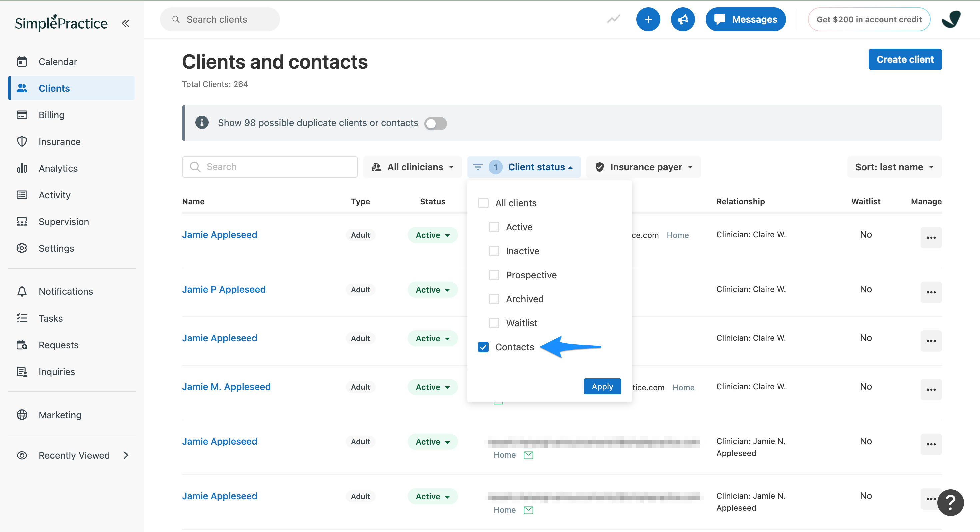Open the help question mark button
The image size is (980, 532).
(x=950, y=502)
